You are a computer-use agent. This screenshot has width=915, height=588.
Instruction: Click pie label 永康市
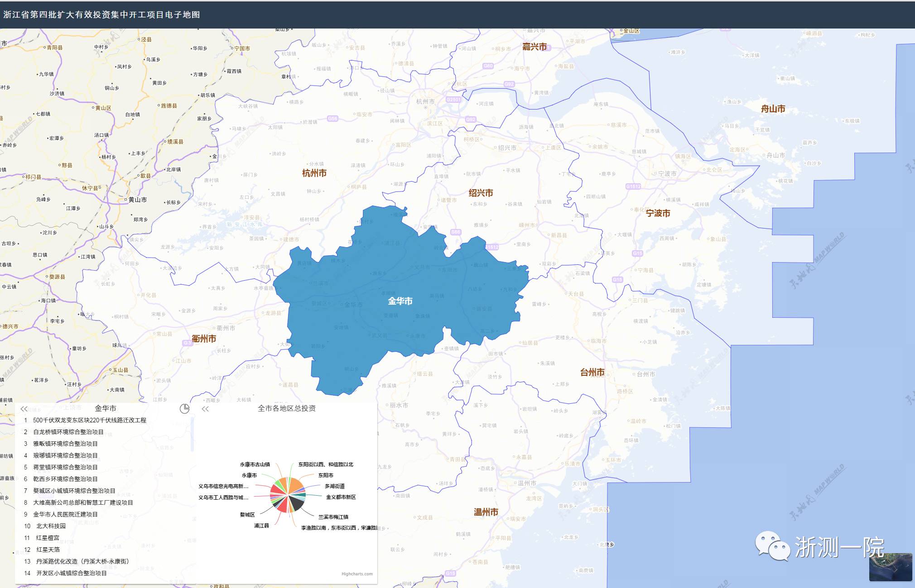tap(249, 475)
